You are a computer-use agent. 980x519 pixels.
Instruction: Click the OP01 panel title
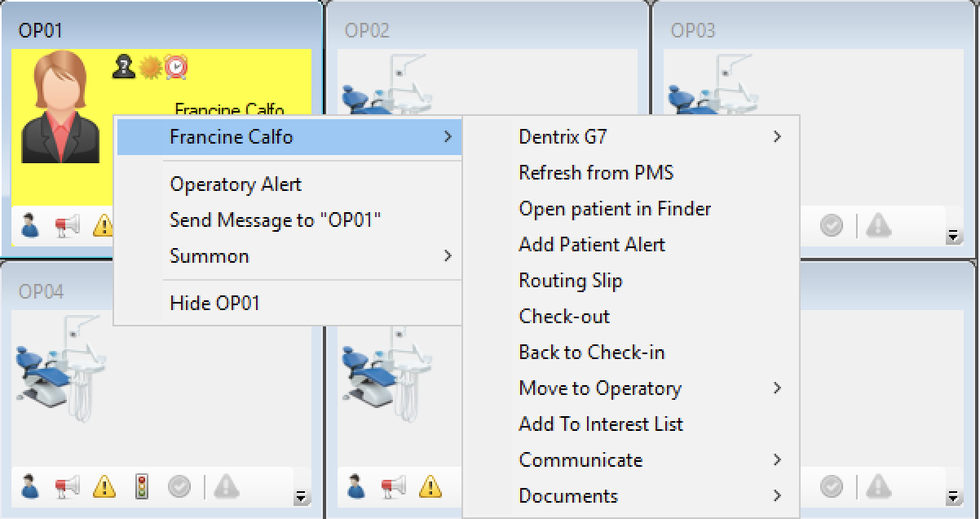(x=40, y=31)
